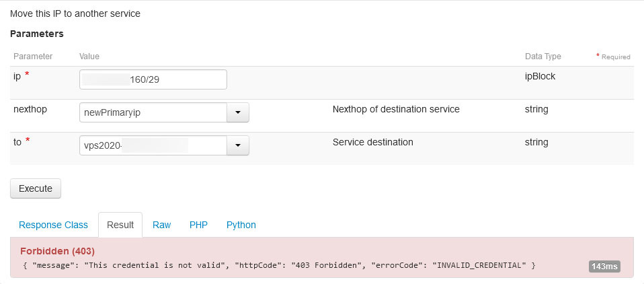Click the ip address input field
This screenshot has width=644, height=284.
(153, 79)
